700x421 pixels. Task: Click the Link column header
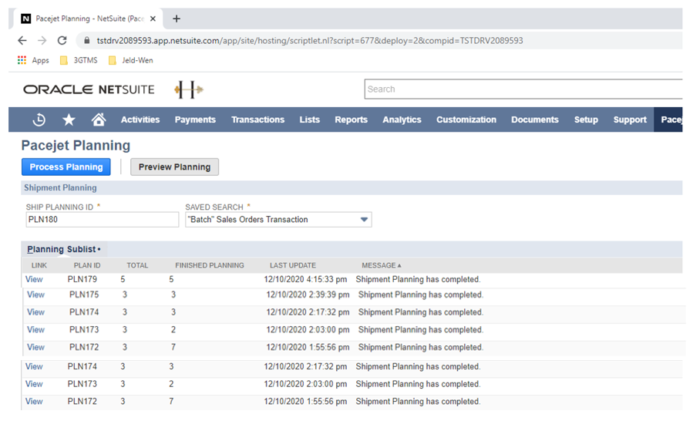(39, 266)
